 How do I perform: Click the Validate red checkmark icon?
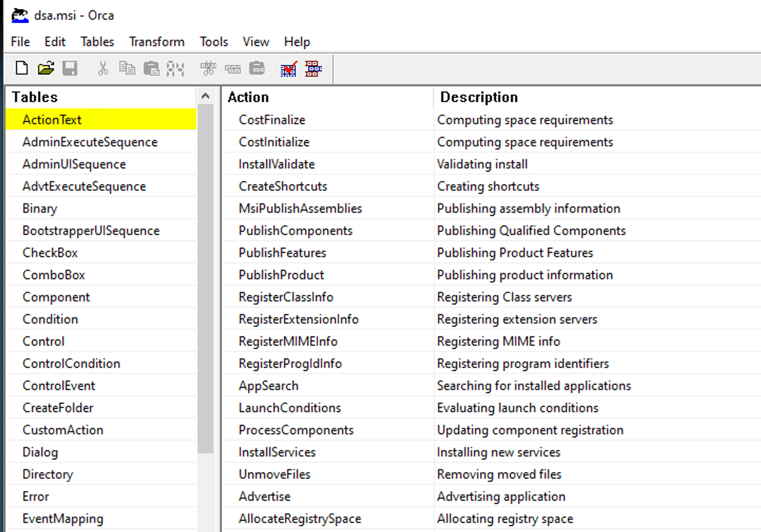[x=289, y=69]
